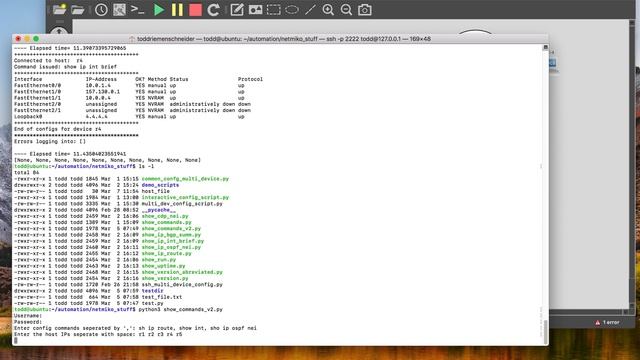Viewport: 640px width, 360px height.
Task: Click the Zoom in magnifier icon
Action: tap(328, 10)
